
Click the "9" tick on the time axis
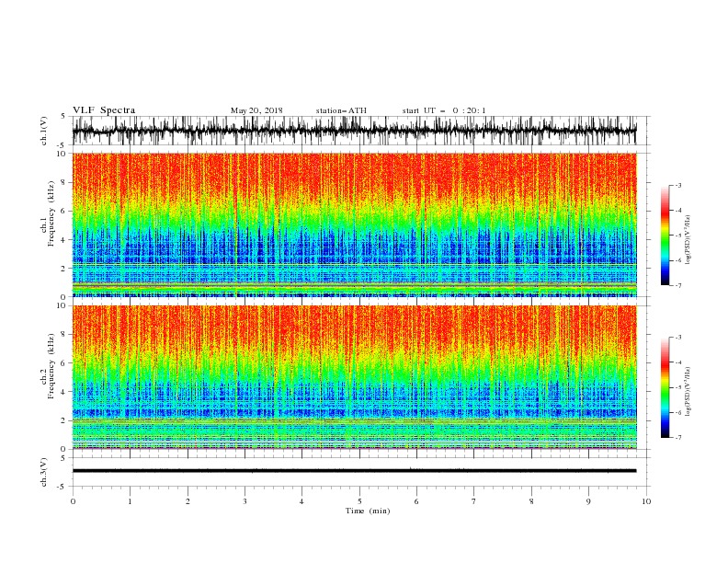pos(588,501)
